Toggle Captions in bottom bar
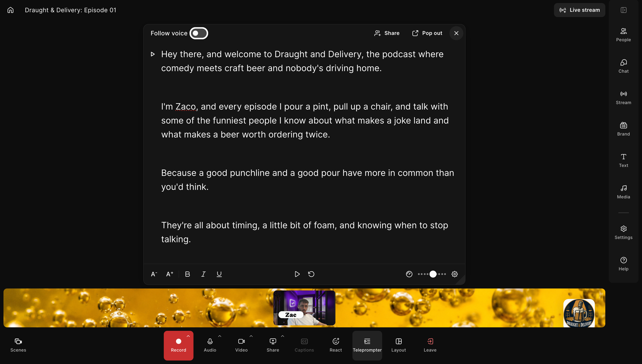The height and width of the screenshot is (364, 642). click(304, 345)
